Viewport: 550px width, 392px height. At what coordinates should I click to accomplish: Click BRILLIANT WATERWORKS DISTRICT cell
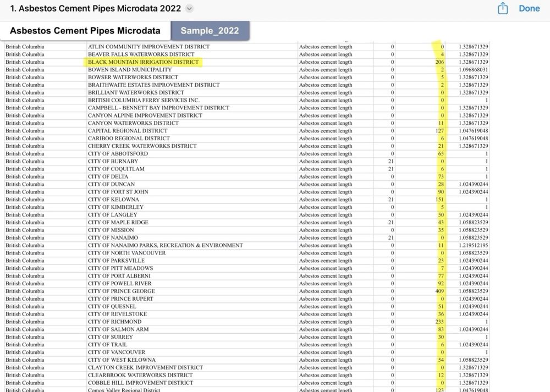coord(192,92)
